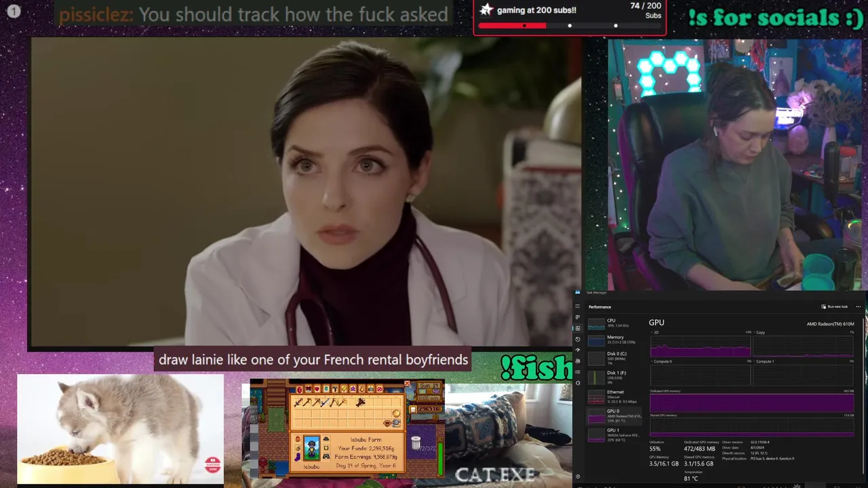Viewport: 868px width, 488px height.
Task: Click the Iabubu character portrait
Action: coord(312,448)
